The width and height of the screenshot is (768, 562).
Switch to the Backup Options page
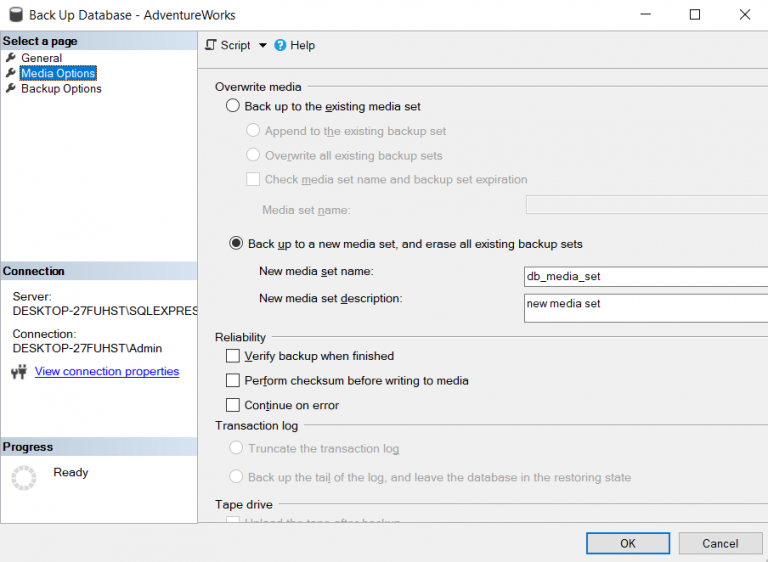61,88
